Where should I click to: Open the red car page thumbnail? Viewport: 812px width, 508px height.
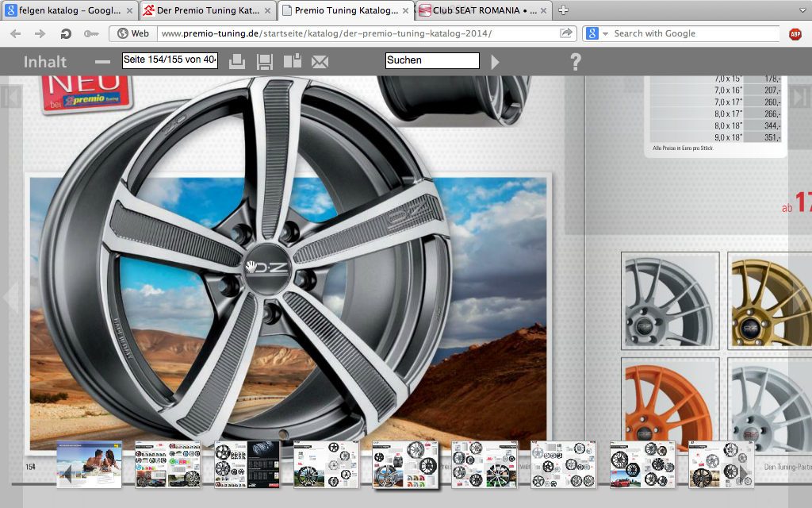pyautogui.click(x=642, y=465)
